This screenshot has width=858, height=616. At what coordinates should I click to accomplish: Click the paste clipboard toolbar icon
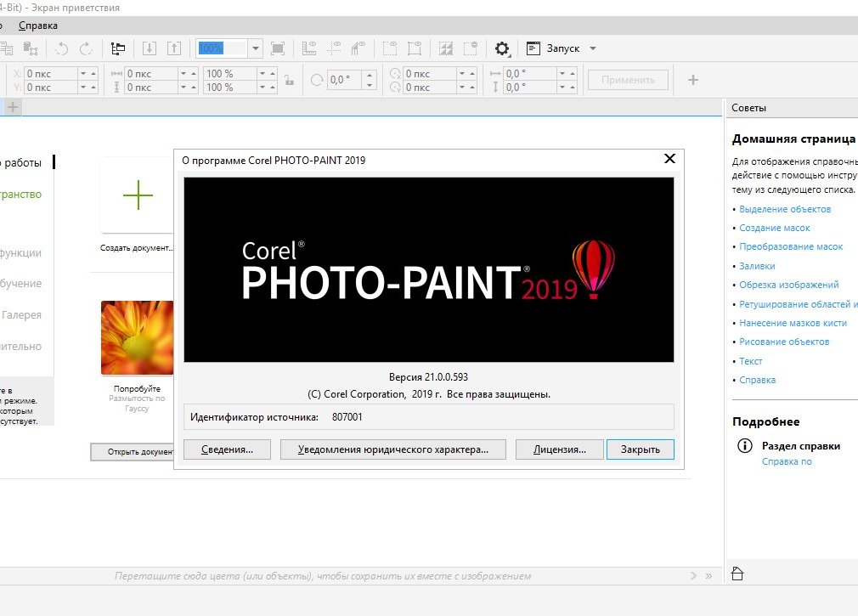[30, 48]
